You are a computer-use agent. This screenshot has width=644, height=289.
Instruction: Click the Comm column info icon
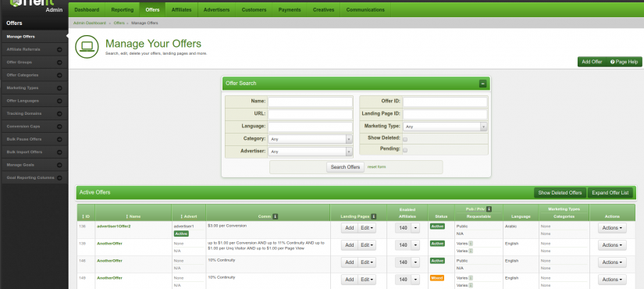(x=276, y=216)
